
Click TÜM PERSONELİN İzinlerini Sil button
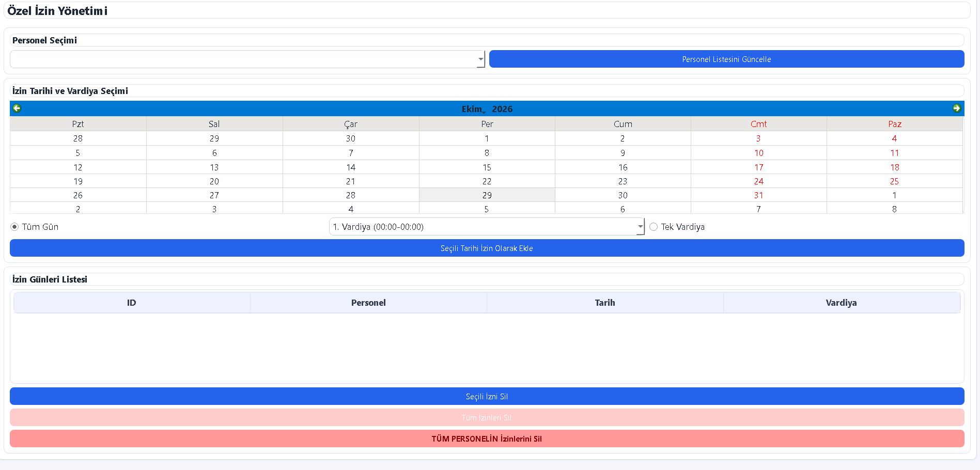[x=487, y=438]
